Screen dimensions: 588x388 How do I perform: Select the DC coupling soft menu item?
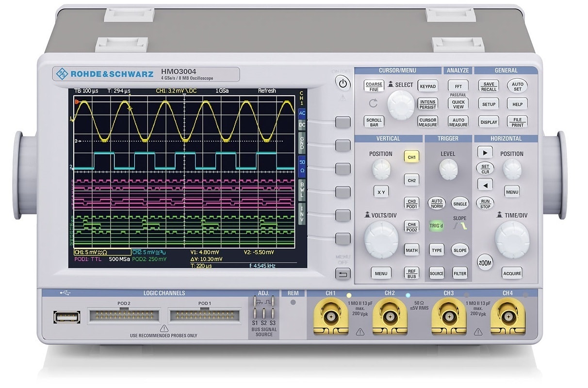(302, 125)
